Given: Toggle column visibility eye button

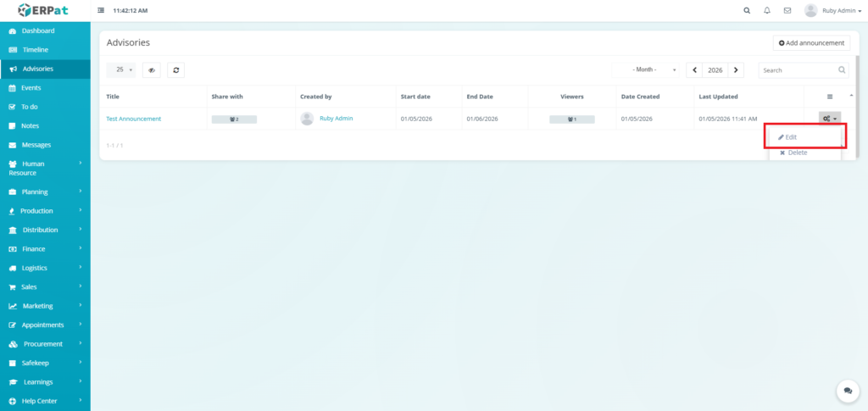Looking at the screenshot, I should tap(152, 70).
